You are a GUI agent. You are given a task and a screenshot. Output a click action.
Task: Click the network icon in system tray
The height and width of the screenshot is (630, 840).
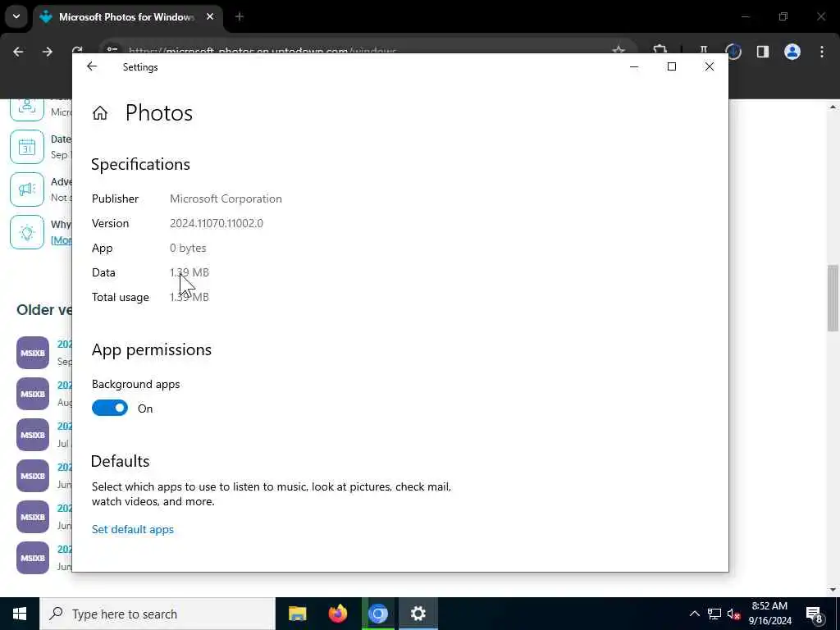[x=714, y=614]
